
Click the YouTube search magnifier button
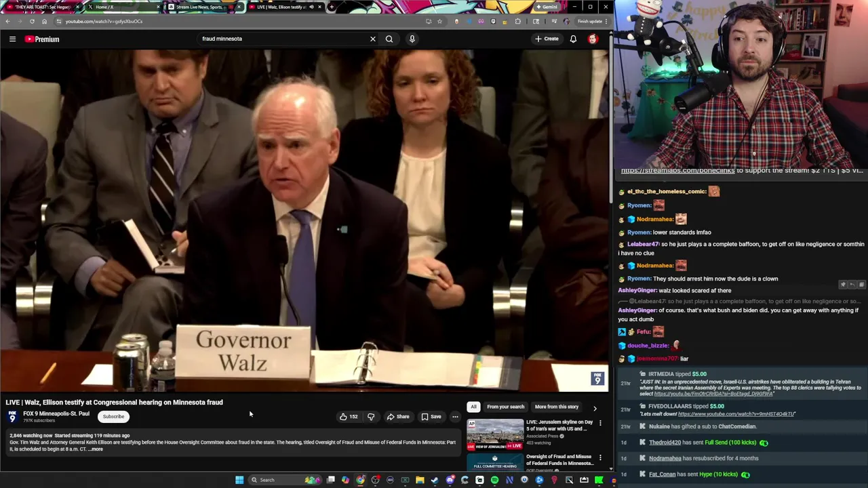[389, 39]
